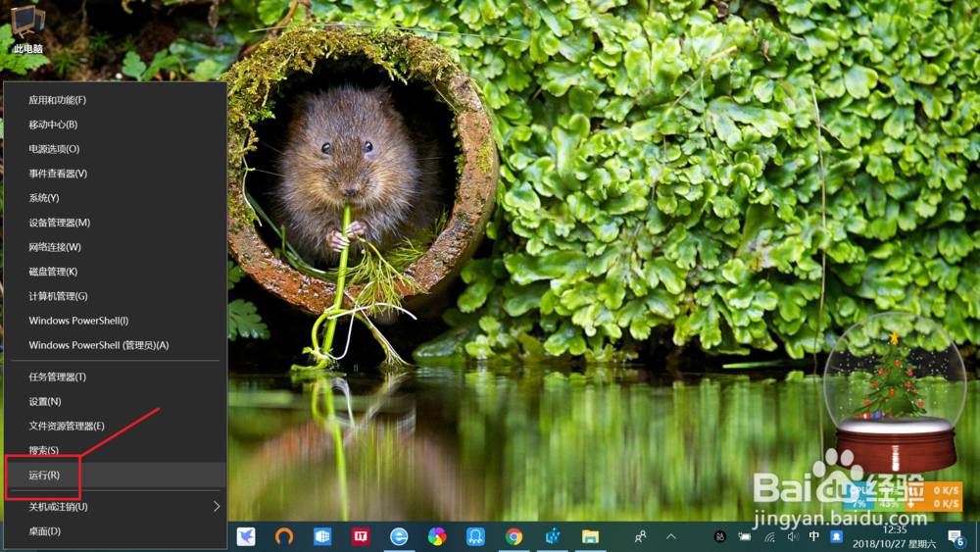The height and width of the screenshot is (552, 980).
Task: Open the QQ penguin app on taskbar
Action: coord(475,536)
